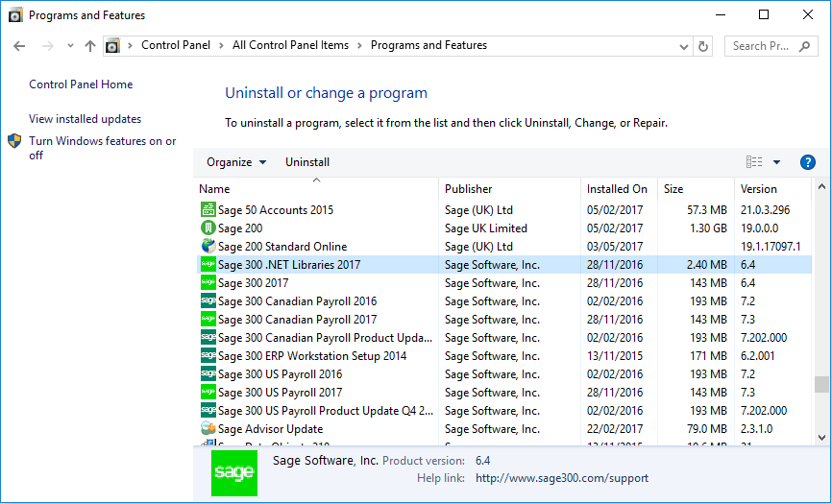
Task: Go up one folder level arrow
Action: (90, 46)
